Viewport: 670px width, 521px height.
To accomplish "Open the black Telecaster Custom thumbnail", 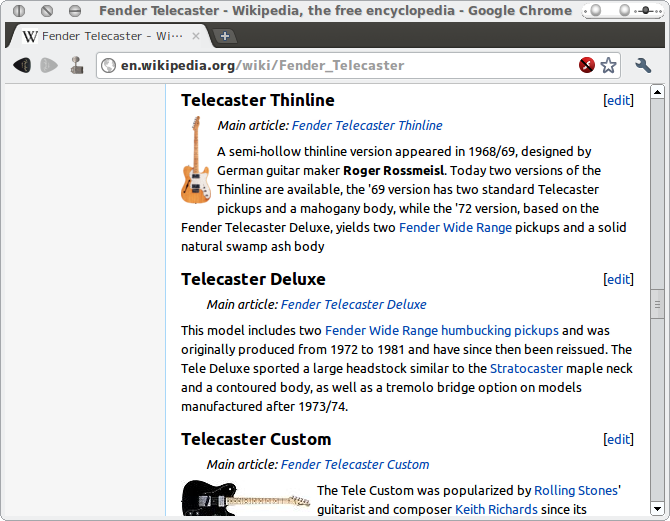I will [246, 498].
